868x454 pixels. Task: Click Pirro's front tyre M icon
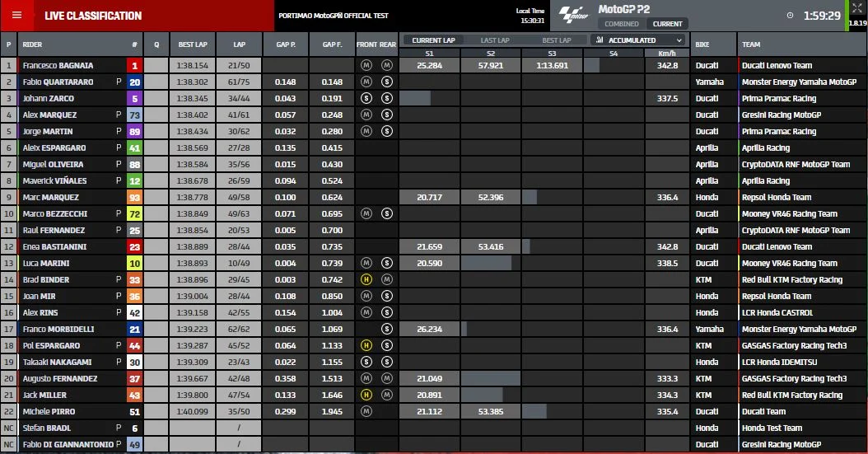point(366,411)
